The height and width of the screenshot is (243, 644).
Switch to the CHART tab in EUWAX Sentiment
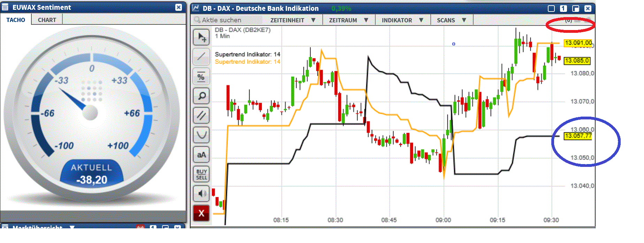[47, 20]
